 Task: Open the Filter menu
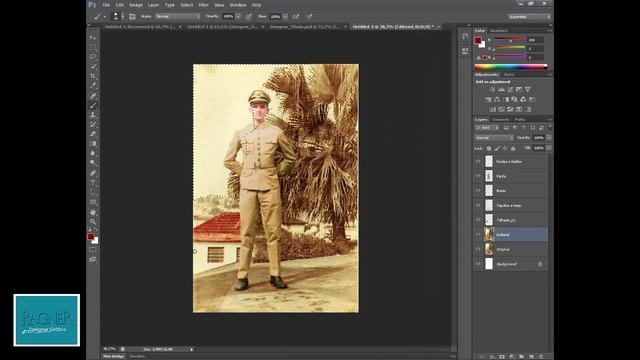[203, 5]
